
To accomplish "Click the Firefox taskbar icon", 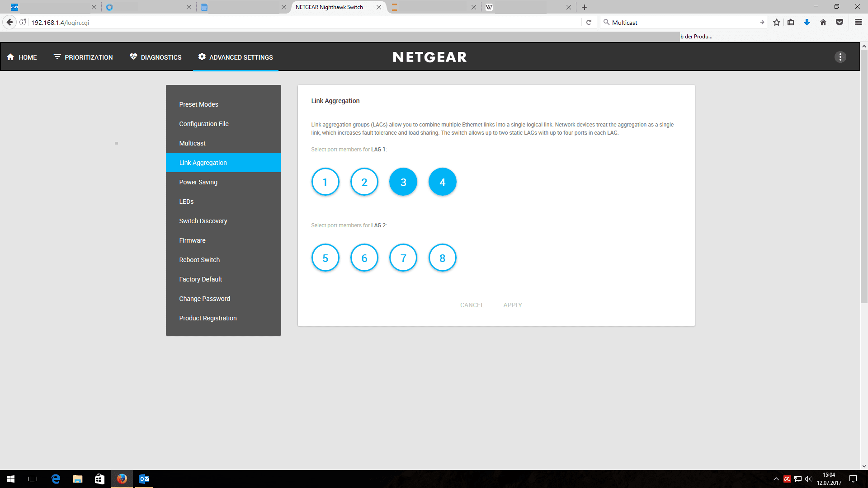I will coord(122,479).
